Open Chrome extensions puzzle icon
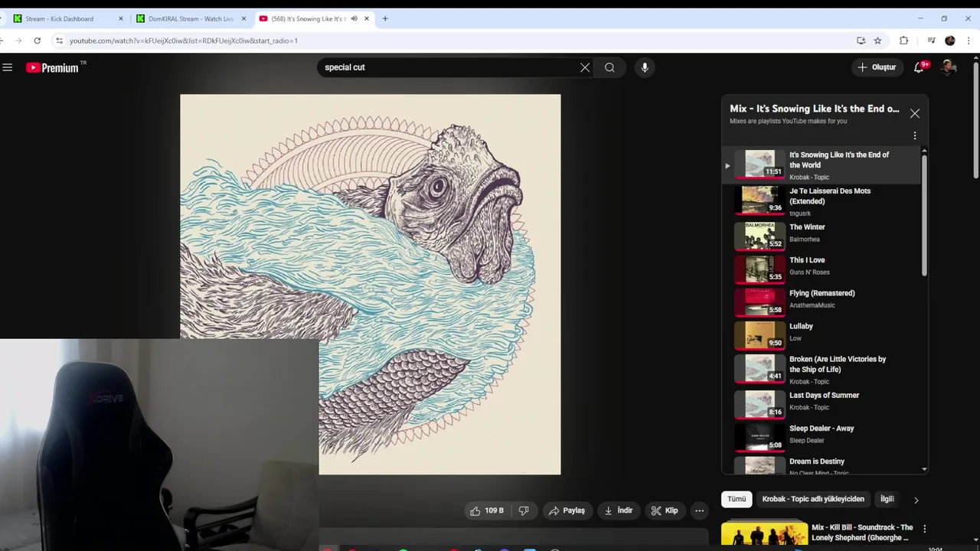Viewport: 980px width, 551px height. [904, 41]
